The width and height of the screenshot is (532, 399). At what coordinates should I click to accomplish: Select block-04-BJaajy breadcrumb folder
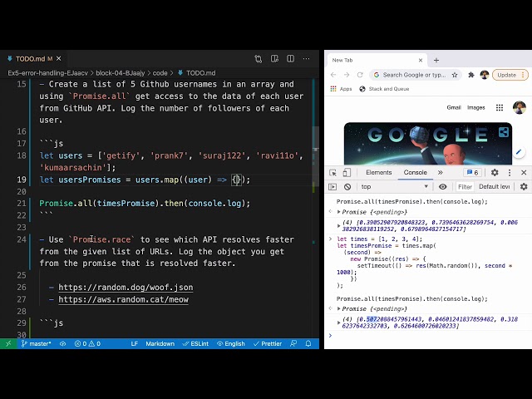click(x=120, y=73)
